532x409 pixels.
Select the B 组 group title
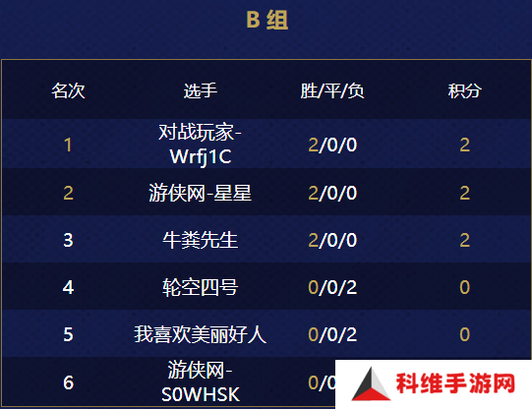(267, 20)
